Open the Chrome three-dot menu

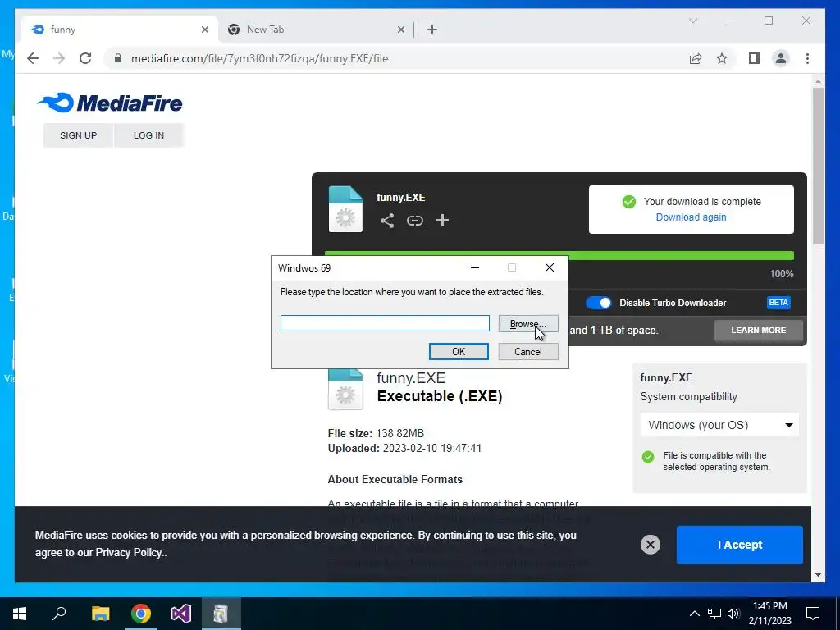(807, 58)
